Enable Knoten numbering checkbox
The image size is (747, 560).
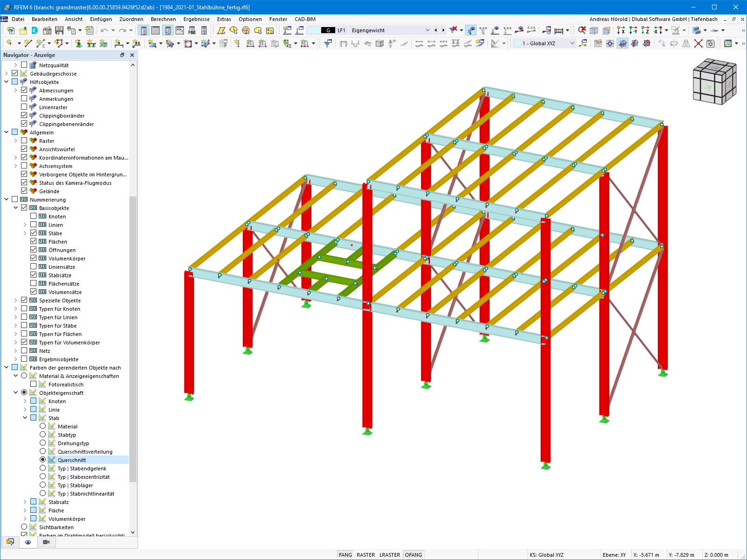pos(34,216)
